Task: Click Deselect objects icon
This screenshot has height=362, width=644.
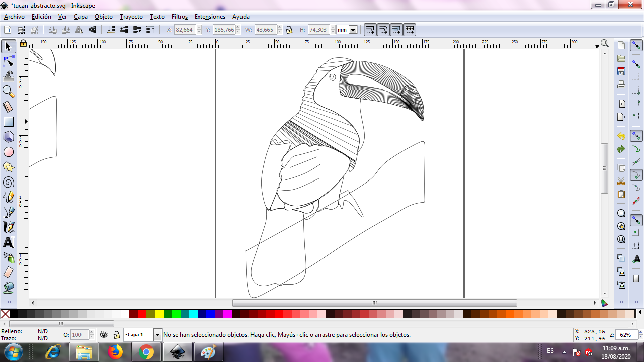Action: pyautogui.click(x=34, y=30)
